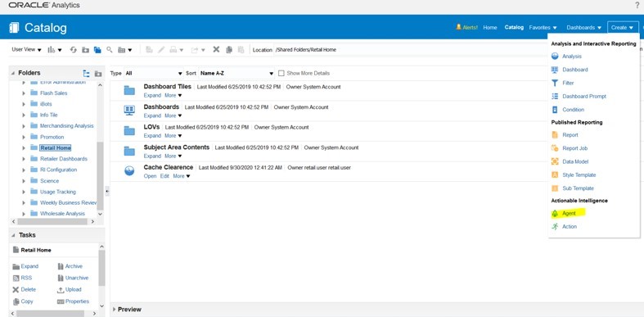
Task: Click the Report Job icon in Create menu
Action: click(x=555, y=148)
